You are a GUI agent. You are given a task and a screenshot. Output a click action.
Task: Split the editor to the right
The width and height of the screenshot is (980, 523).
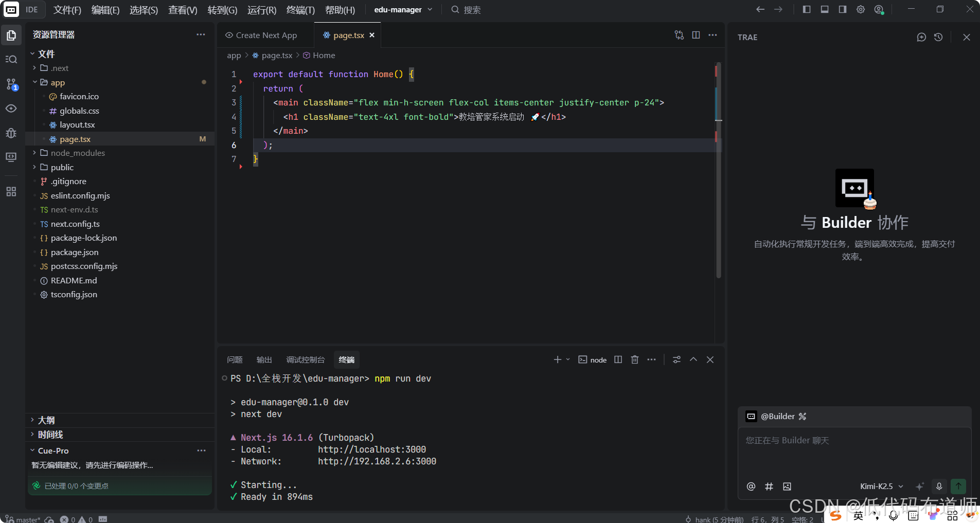pos(696,35)
